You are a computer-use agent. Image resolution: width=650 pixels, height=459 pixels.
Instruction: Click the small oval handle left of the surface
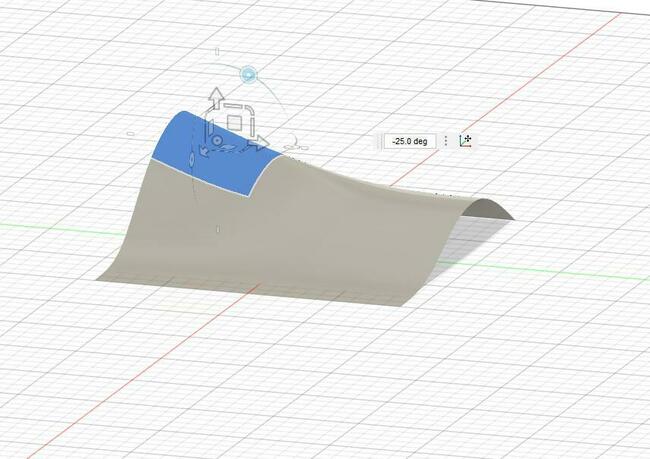tap(128, 133)
